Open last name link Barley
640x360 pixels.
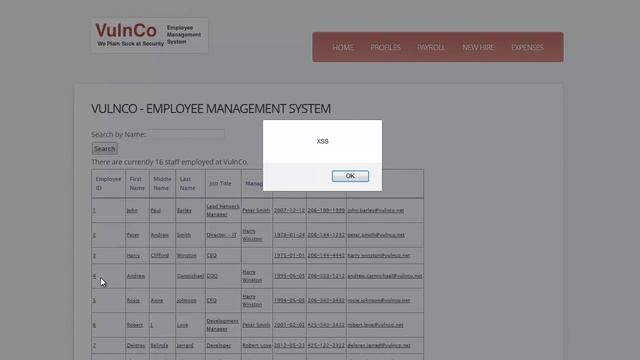tap(184, 211)
